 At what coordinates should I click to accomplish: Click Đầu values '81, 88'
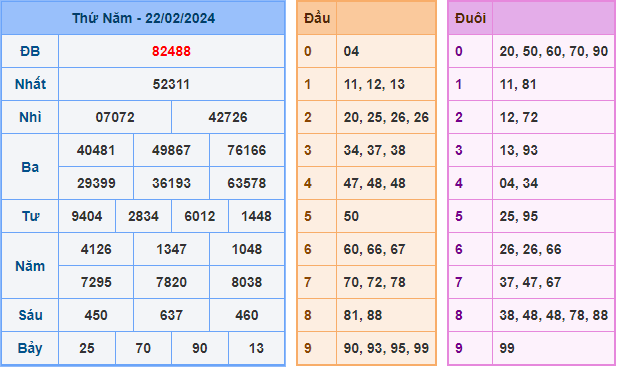coord(363,315)
